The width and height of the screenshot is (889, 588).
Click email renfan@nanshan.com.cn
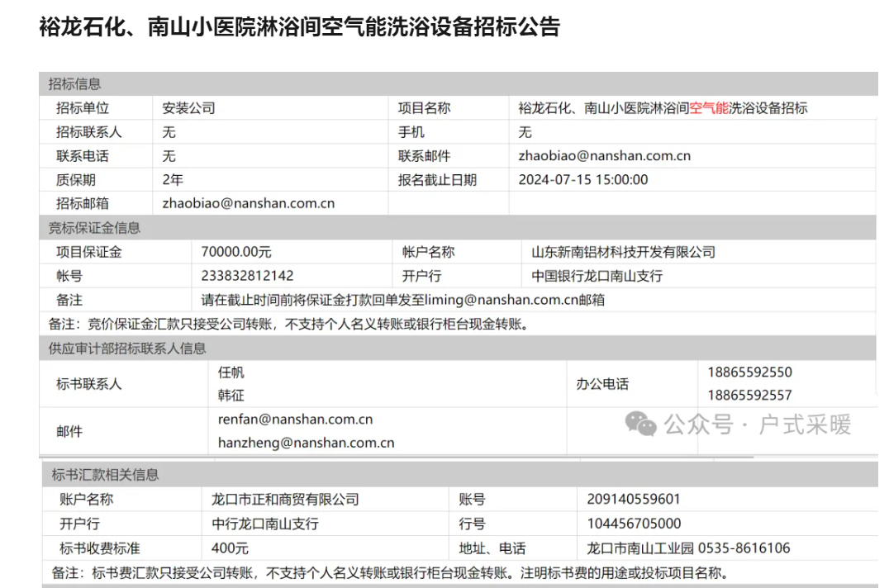point(296,420)
